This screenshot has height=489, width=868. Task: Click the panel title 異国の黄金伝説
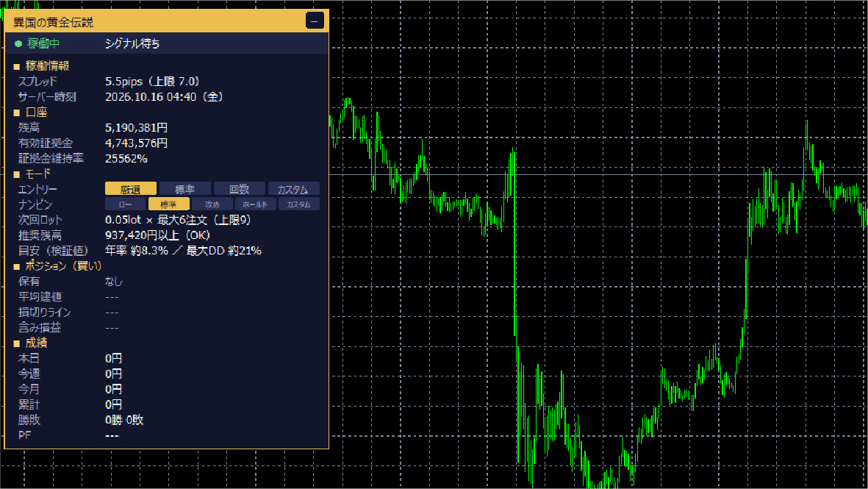pos(53,22)
